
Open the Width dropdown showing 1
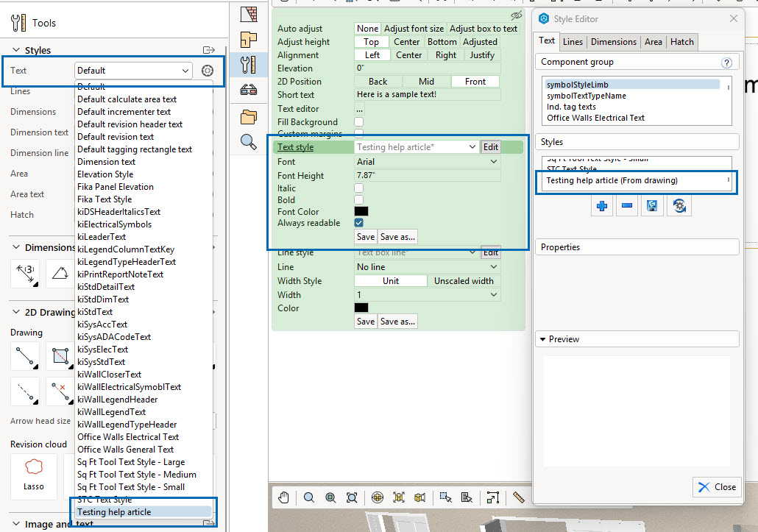tap(428, 295)
